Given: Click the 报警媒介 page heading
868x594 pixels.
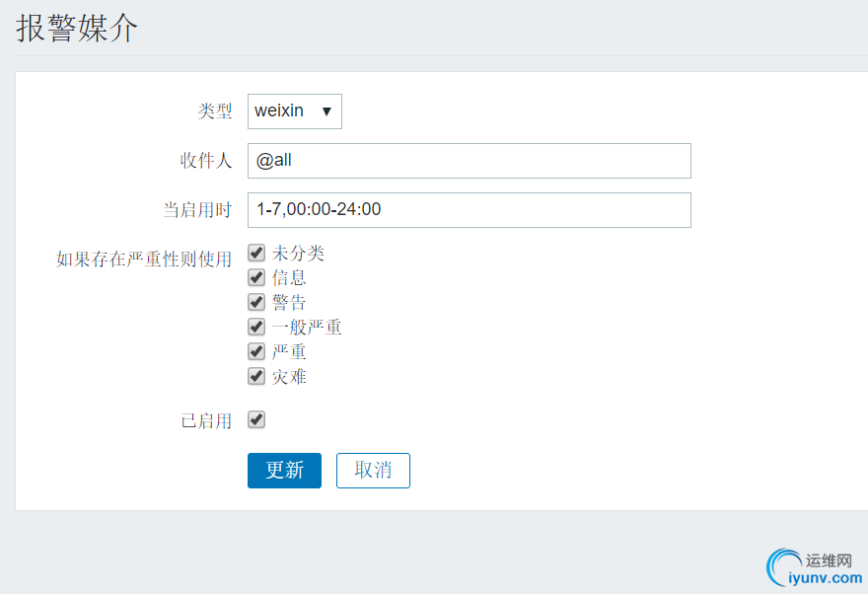Looking at the screenshot, I should tap(77, 29).
